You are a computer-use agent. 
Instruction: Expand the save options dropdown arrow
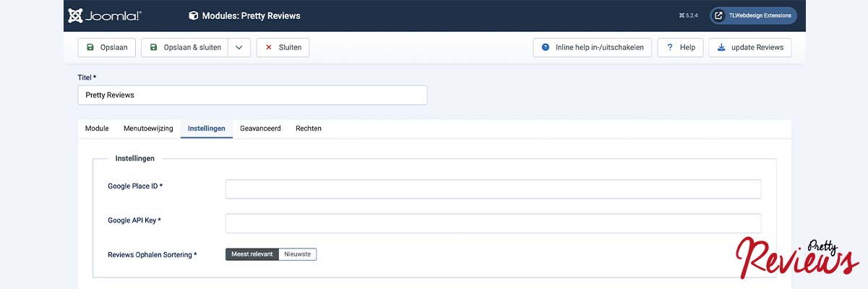tap(239, 48)
